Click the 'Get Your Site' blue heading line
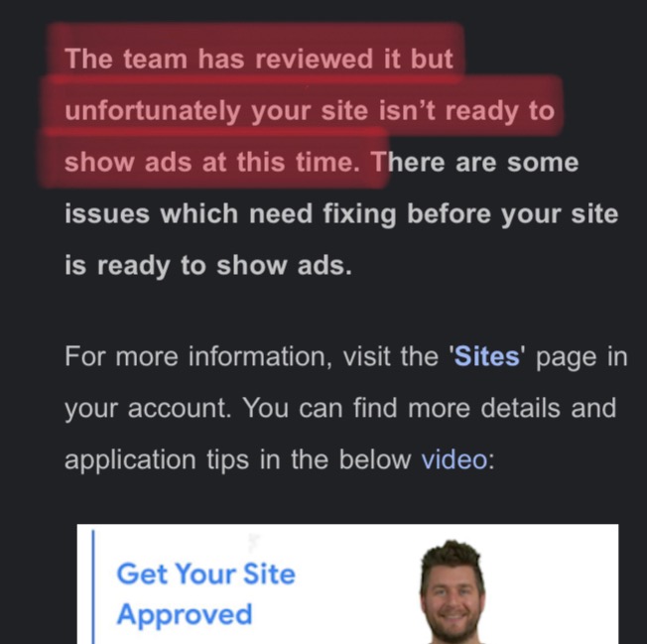This screenshot has width=647, height=644. pyautogui.click(x=205, y=574)
